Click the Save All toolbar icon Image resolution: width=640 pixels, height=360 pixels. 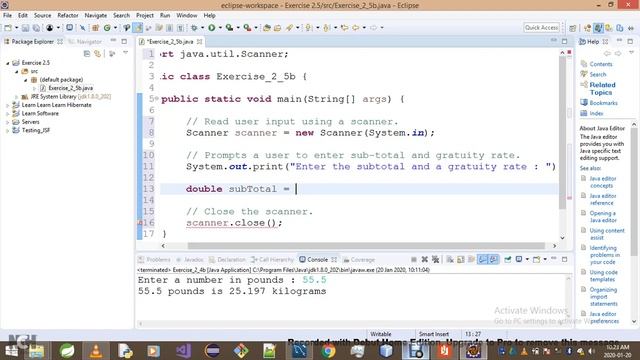click(36, 28)
